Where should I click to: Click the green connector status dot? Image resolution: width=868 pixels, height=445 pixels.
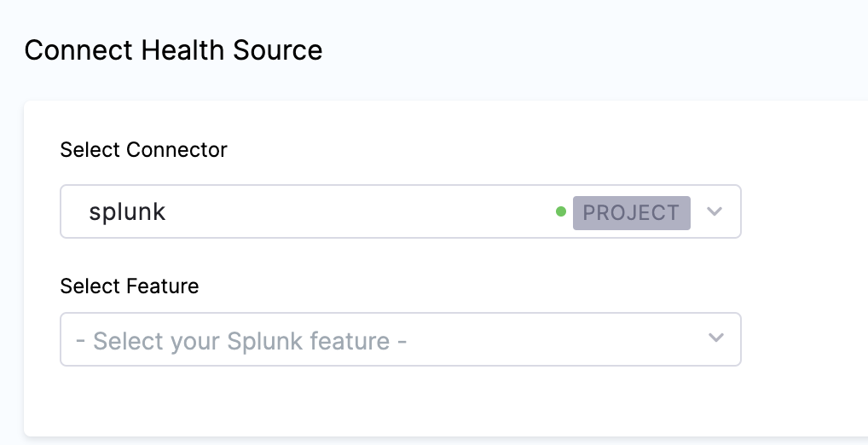point(561,211)
